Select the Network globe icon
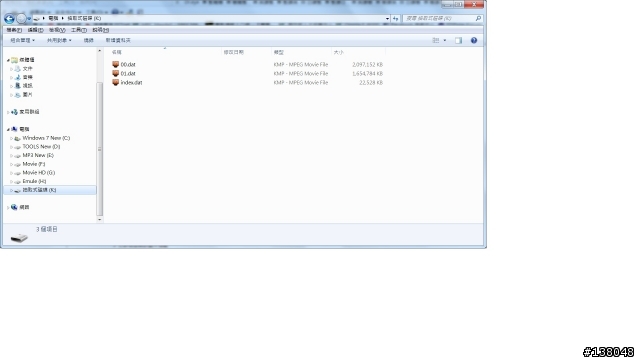The height and width of the screenshot is (360, 640). coord(14,207)
